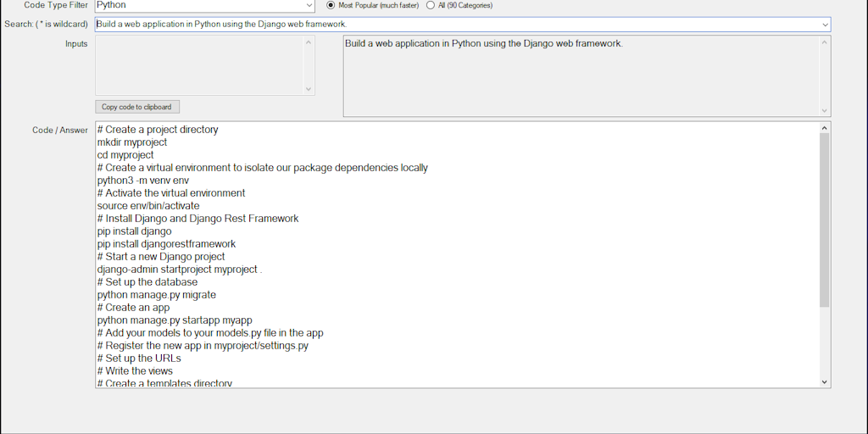Click the line 'django-admin startproject myproject .'
Viewport: 868px width, 434px height.
180,270
